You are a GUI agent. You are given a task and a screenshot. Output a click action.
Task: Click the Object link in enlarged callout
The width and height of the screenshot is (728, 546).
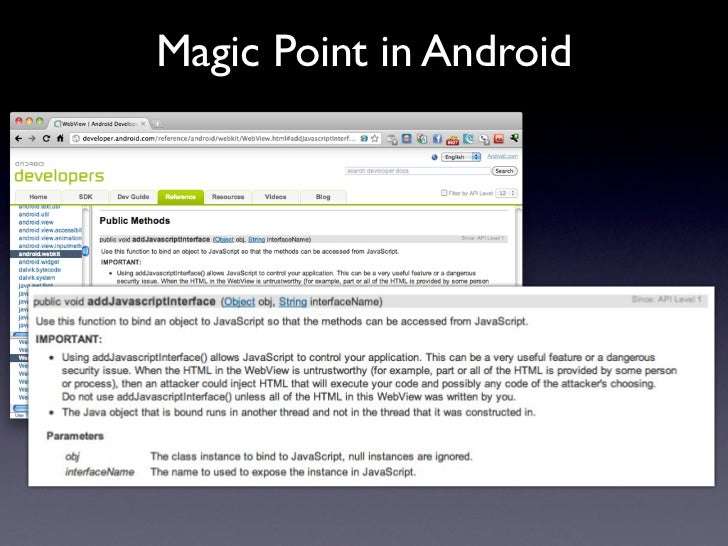point(240,302)
